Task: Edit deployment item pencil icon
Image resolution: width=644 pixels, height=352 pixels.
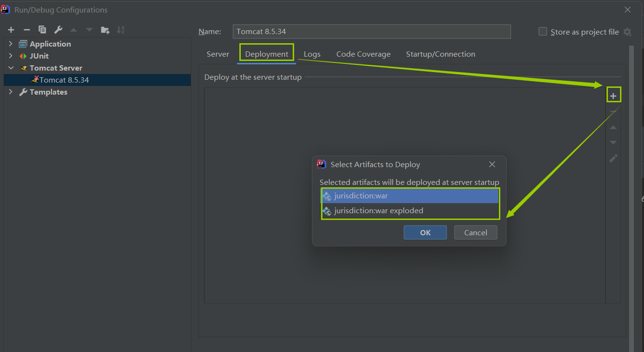Action: pyautogui.click(x=613, y=158)
